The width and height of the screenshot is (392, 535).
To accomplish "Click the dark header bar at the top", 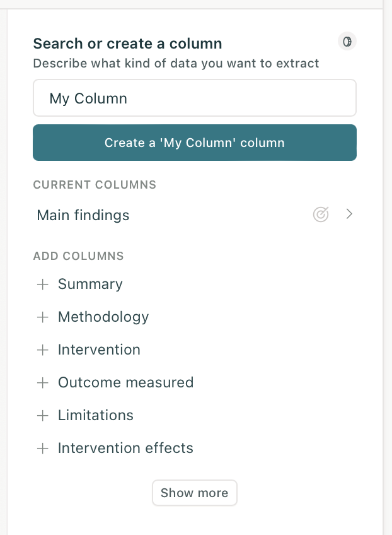I will coord(196,3).
